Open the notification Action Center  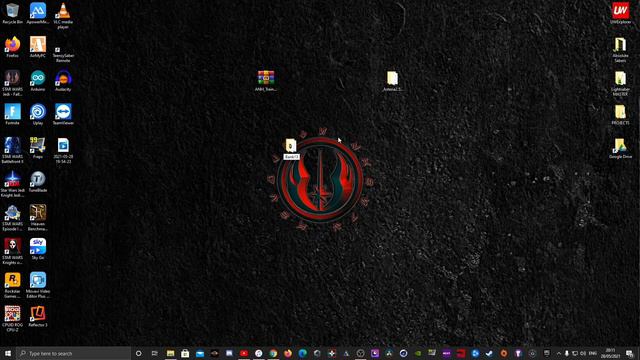(x=629, y=353)
